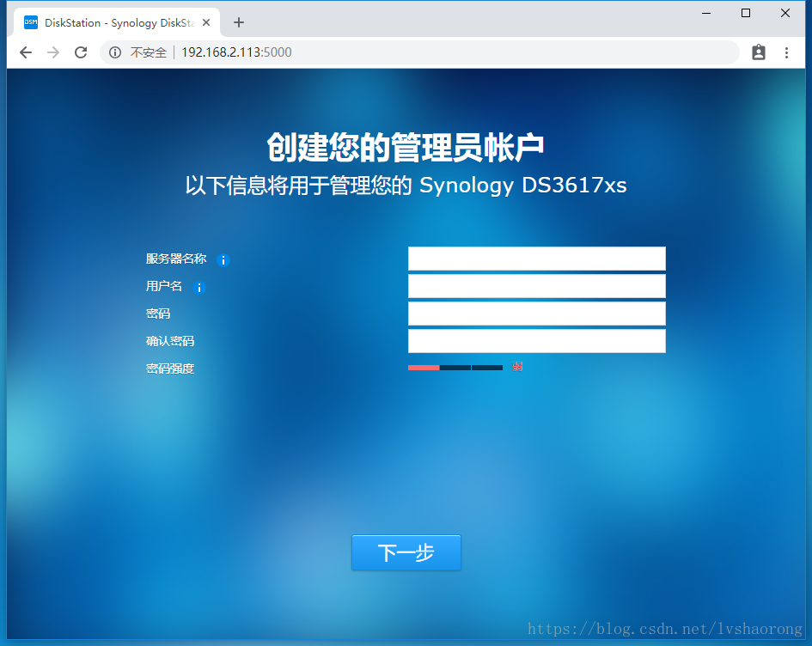The height and width of the screenshot is (646, 812).
Task: Focus the 用户名 input field
Action: click(536, 286)
